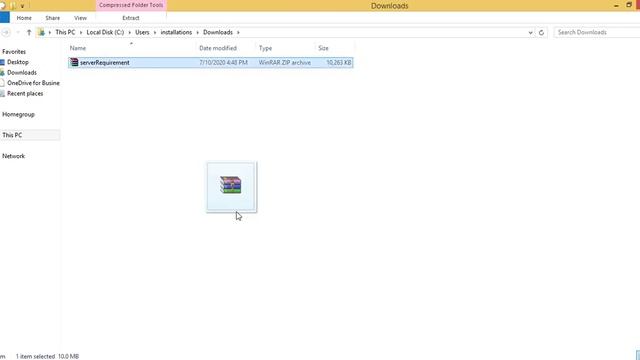Open the Home ribbon tab
The image size is (640, 360).
click(24, 18)
